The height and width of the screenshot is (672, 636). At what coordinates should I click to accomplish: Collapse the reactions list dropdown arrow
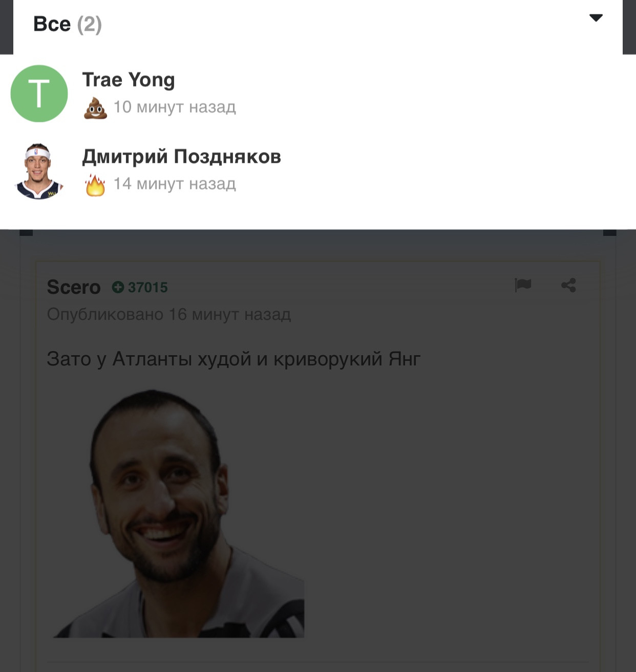(596, 18)
